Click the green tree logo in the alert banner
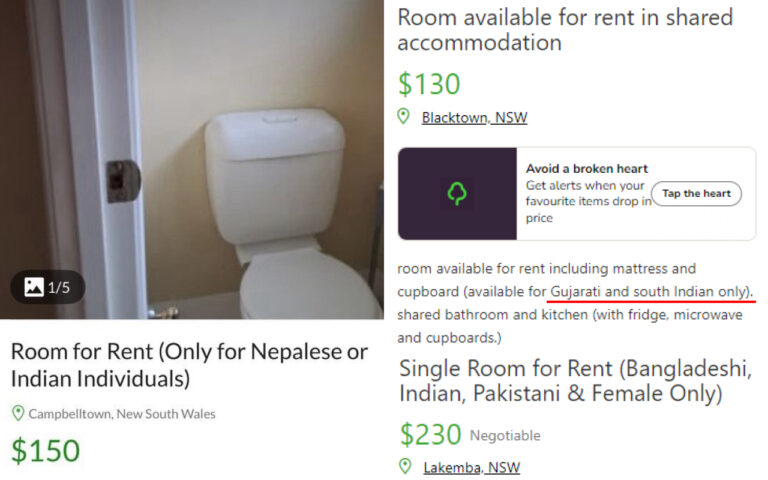The height and width of the screenshot is (480, 768). (457, 193)
